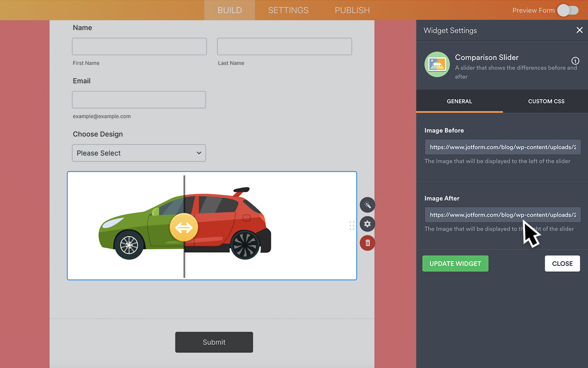The image size is (588, 368).
Task: Click the Choose Design dropdown chevron arrow
Action: tap(198, 153)
